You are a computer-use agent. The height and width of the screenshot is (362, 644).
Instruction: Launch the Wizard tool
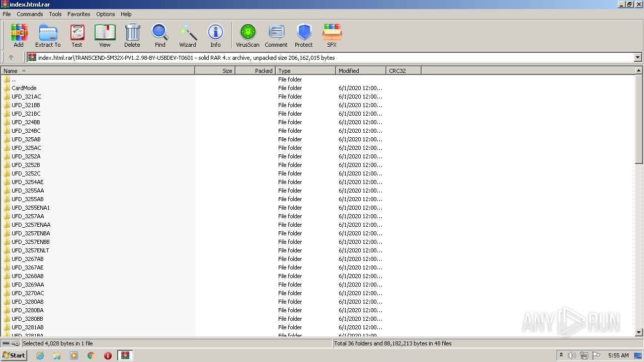coord(188,36)
